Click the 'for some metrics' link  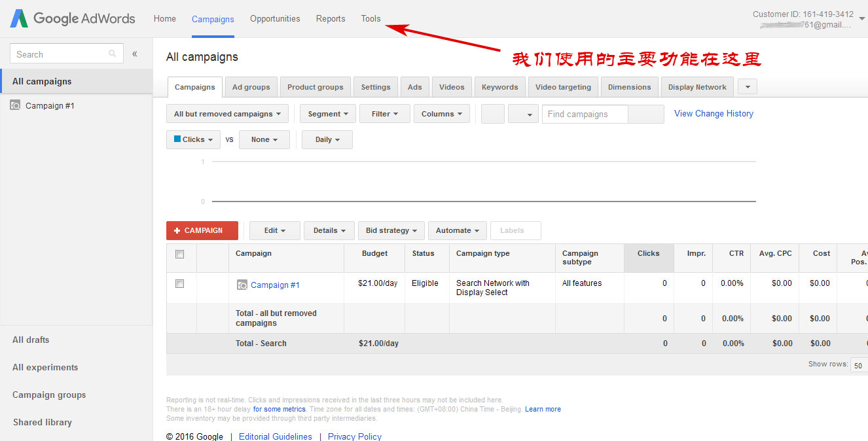point(280,409)
